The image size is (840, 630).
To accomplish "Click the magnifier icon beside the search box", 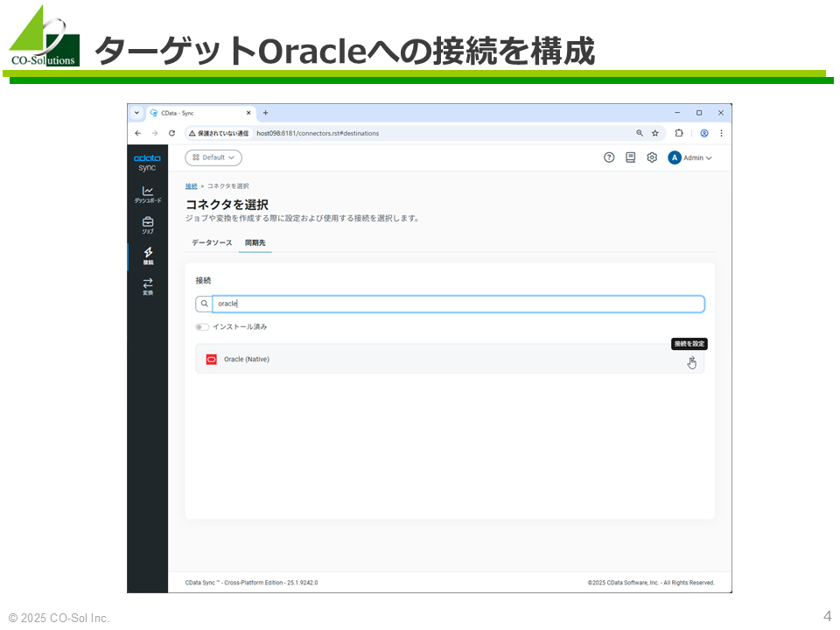I will [204, 304].
